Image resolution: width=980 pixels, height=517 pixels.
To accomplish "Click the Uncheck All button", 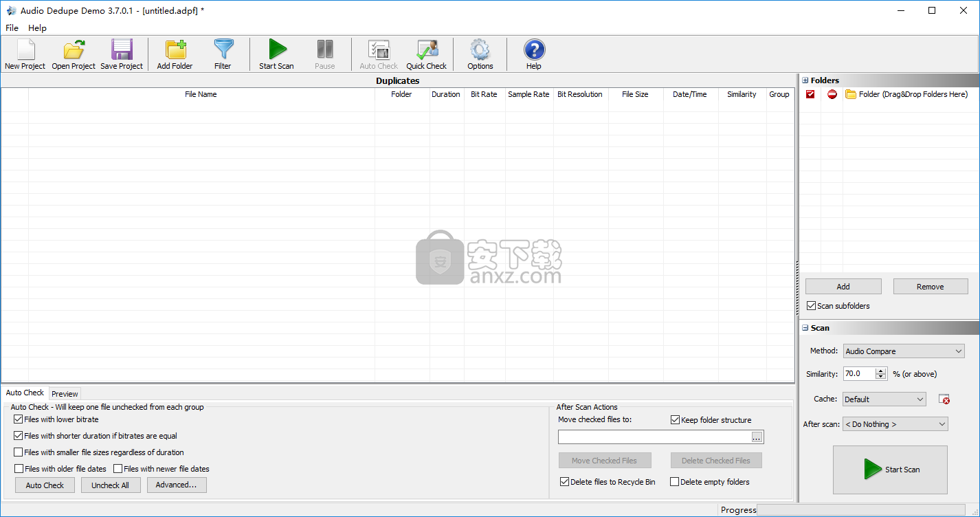I will tap(111, 485).
